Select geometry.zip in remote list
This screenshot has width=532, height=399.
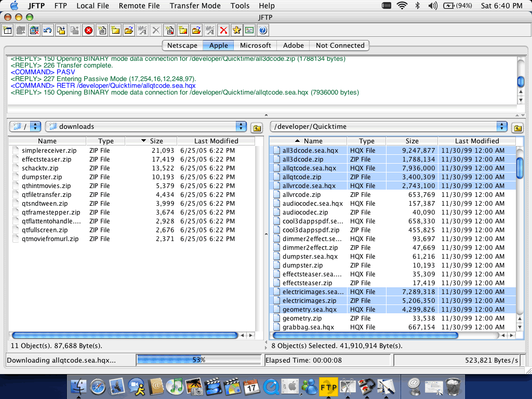click(x=393, y=318)
